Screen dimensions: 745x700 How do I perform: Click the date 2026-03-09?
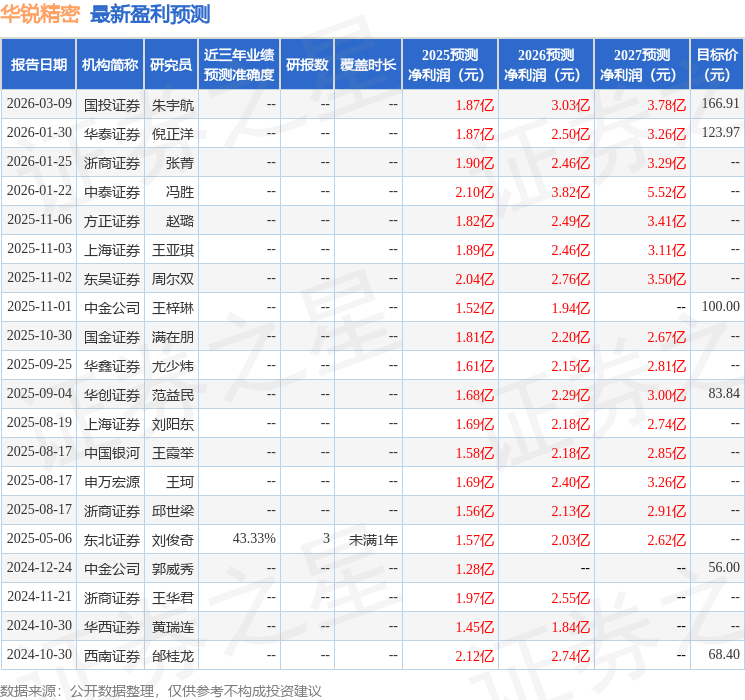[39, 104]
